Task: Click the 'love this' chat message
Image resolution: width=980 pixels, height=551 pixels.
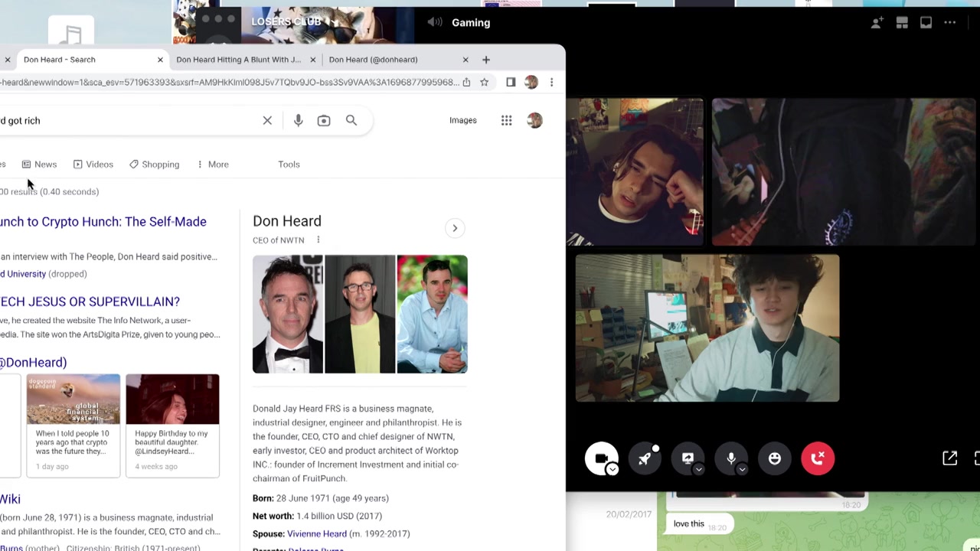Action: 689,524
